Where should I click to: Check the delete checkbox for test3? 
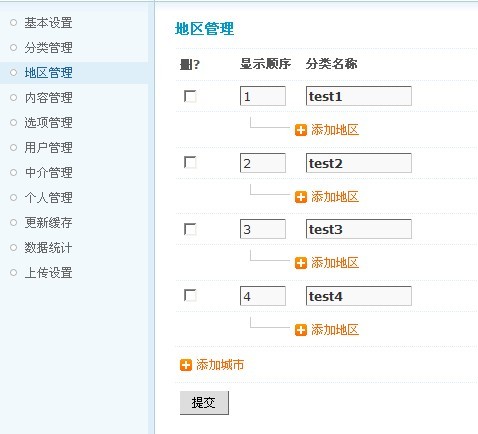click(x=190, y=229)
